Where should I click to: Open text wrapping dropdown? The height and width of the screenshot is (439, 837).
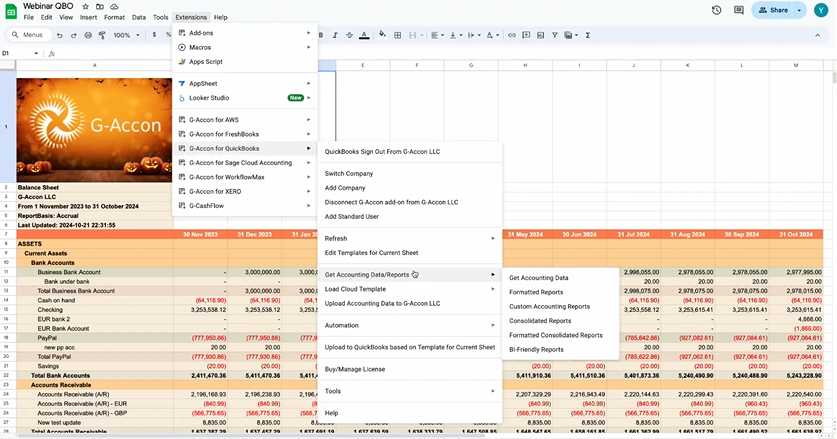(x=473, y=35)
